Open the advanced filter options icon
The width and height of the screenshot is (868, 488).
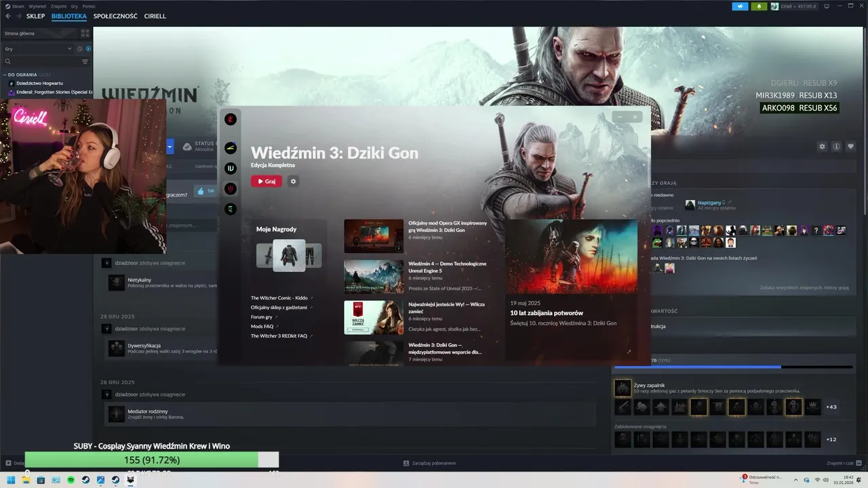point(85,62)
